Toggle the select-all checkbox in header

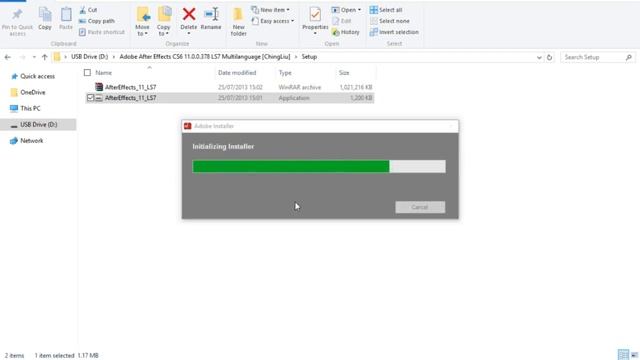coord(87,73)
